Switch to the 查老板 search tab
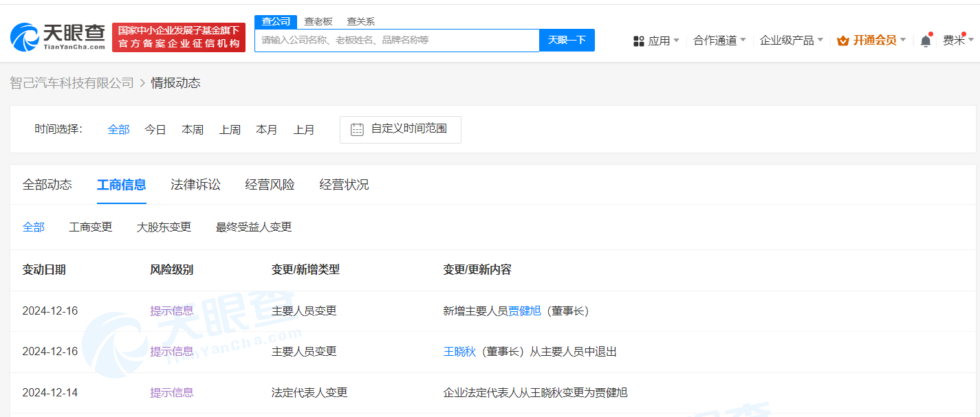980x417 pixels. pyautogui.click(x=318, y=21)
